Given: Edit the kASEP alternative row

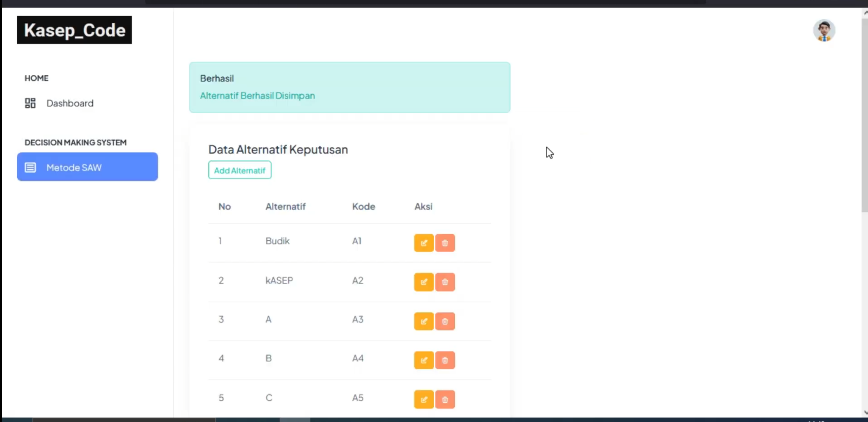Looking at the screenshot, I should pyautogui.click(x=423, y=282).
